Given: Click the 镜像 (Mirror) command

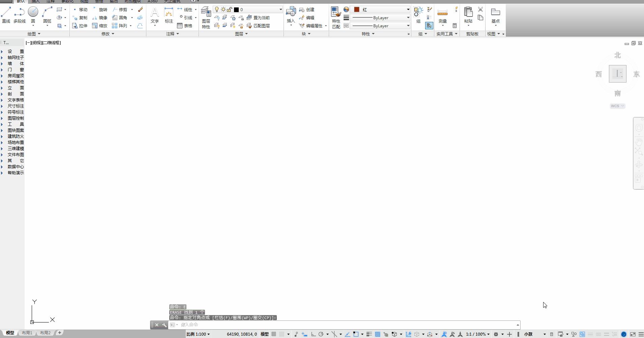Looking at the screenshot, I should click(100, 18).
